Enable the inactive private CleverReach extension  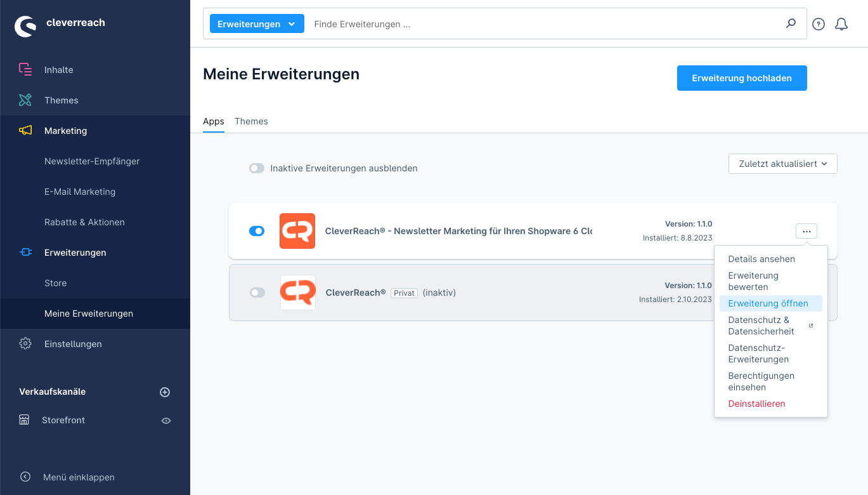coord(257,293)
